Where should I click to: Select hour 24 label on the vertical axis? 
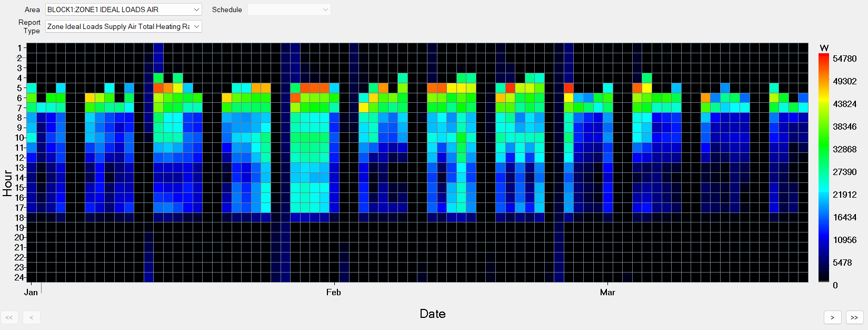point(19,277)
